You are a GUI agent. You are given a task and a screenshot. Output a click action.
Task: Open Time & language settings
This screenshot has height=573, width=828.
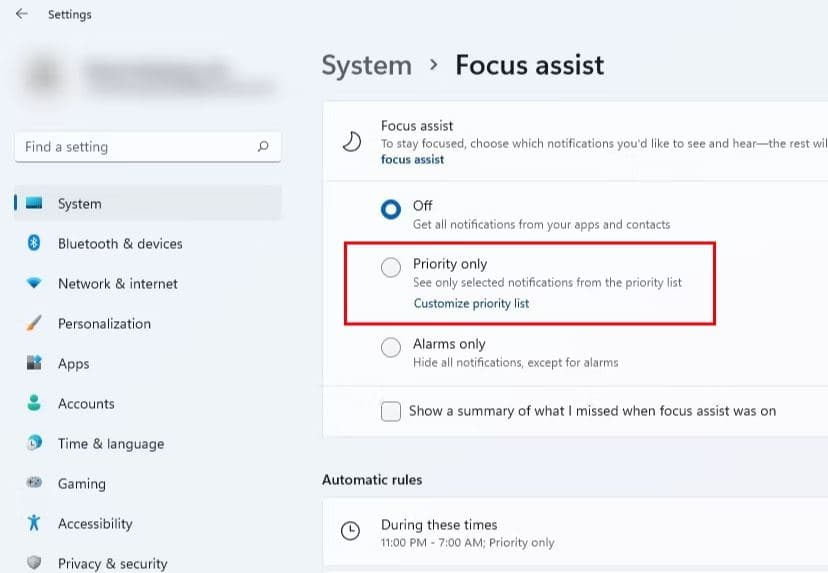pos(110,444)
